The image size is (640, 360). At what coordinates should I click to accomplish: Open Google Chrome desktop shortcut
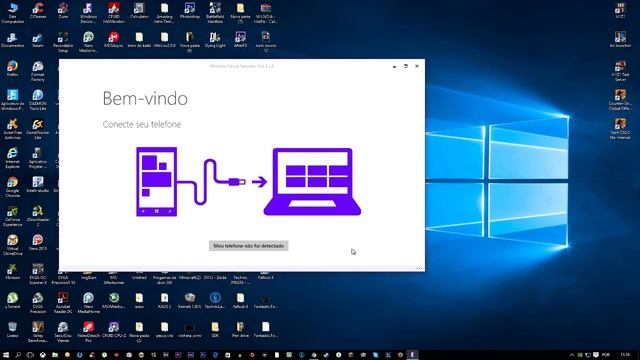13,187
